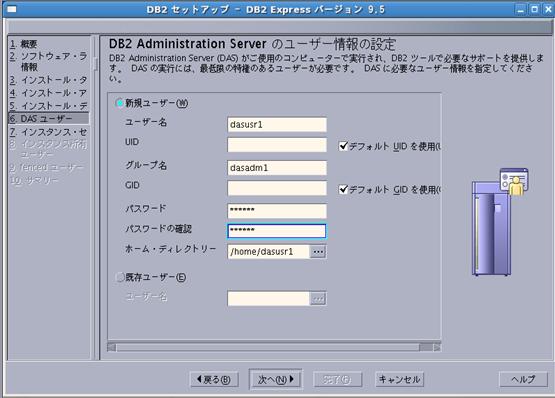Select the 既存ユーザー radio button
The width and height of the screenshot is (555, 398).
point(120,277)
